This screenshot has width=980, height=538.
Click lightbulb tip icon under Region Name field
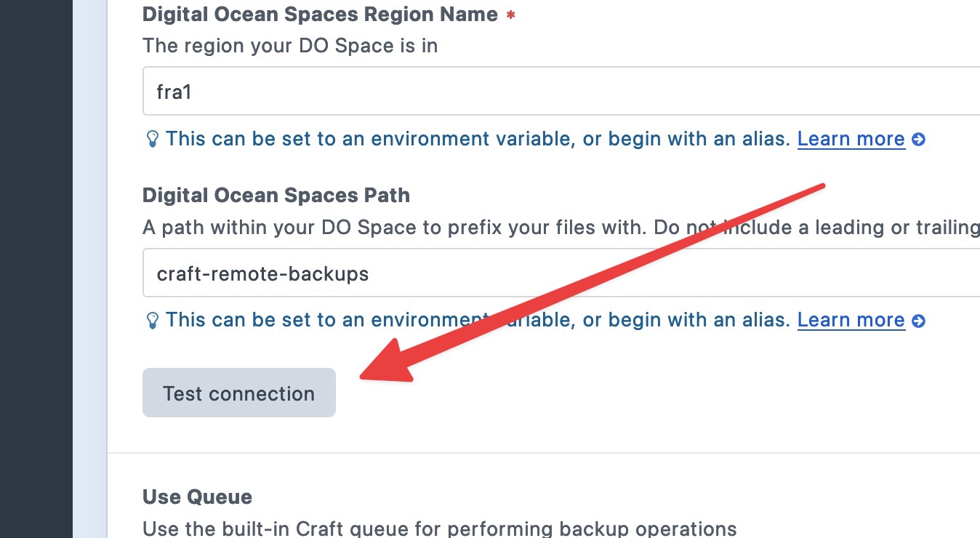click(x=152, y=139)
